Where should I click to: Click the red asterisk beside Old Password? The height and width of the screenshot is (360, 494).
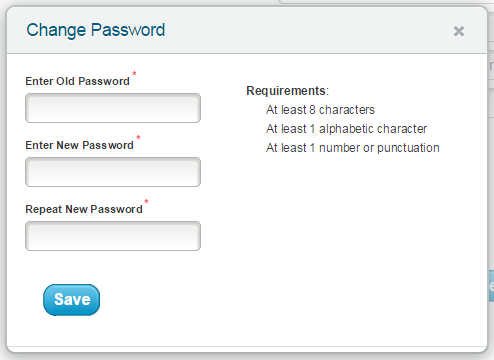click(134, 73)
